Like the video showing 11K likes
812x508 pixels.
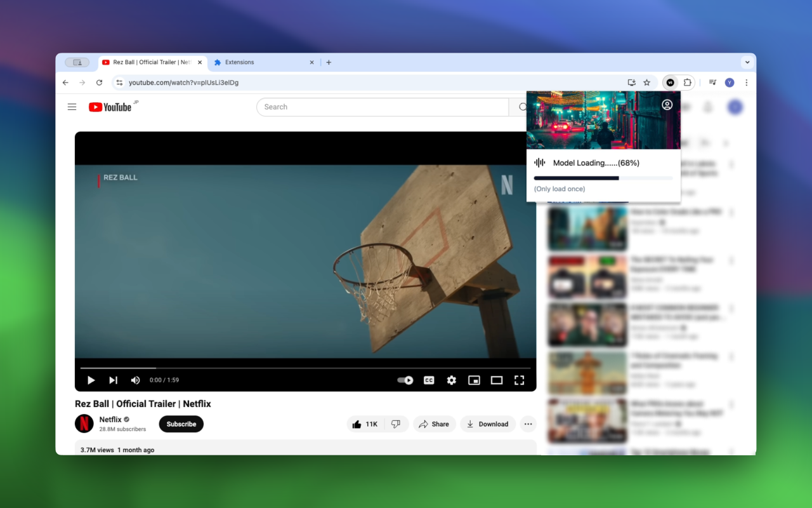(365, 424)
